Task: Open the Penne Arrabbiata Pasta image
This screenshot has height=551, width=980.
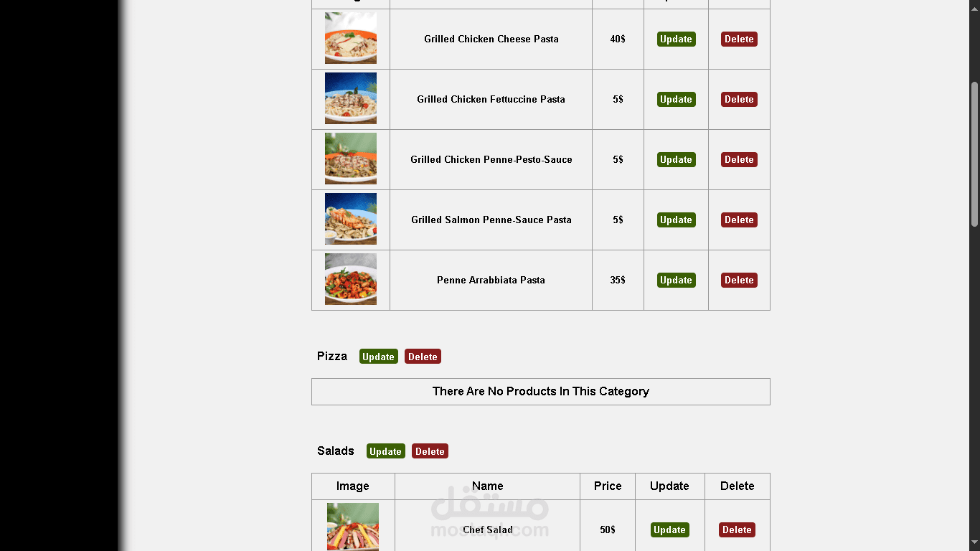Action: click(x=351, y=279)
